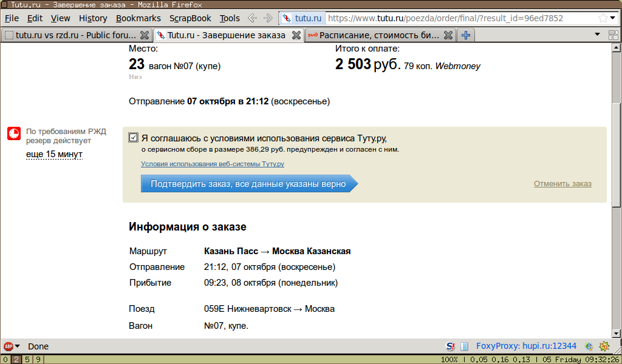Click the globe icon right of FoxyProxy
This screenshot has width=622, height=364.
pyautogui.click(x=589, y=346)
